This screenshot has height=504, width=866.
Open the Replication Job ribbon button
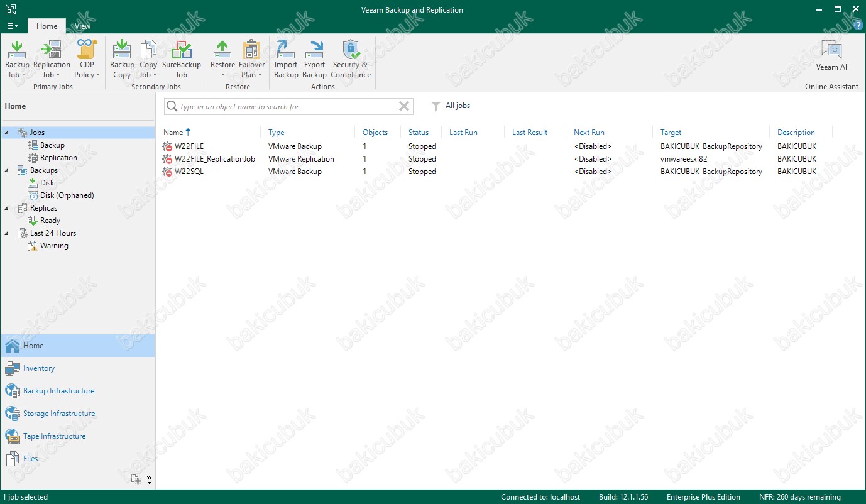click(52, 58)
